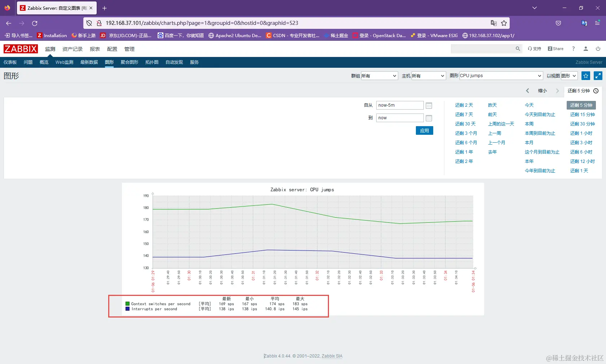Image resolution: width=606 pixels, height=364 pixels.
Task: Close the Zabbix Server tab
Action: [91, 8]
